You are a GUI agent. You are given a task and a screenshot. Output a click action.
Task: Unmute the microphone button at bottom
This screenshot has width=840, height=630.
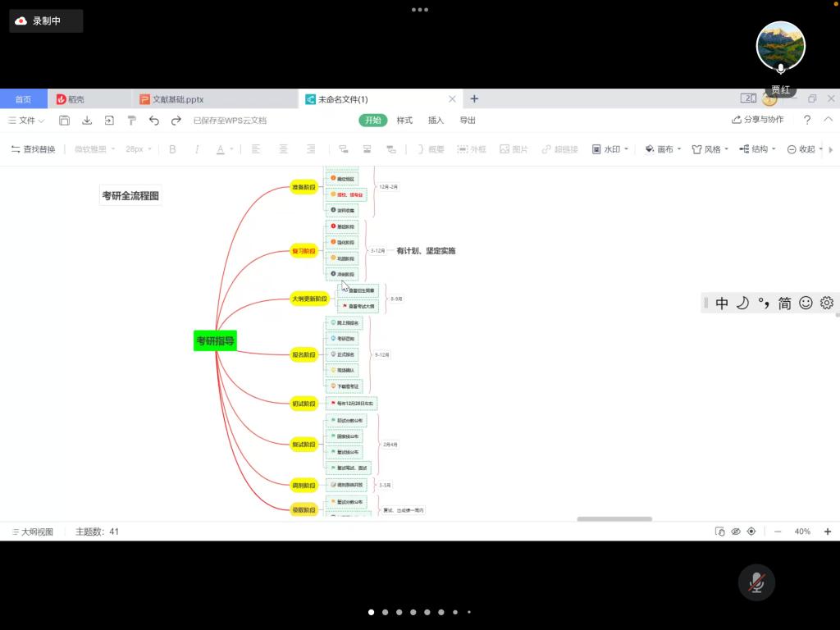pos(756,582)
